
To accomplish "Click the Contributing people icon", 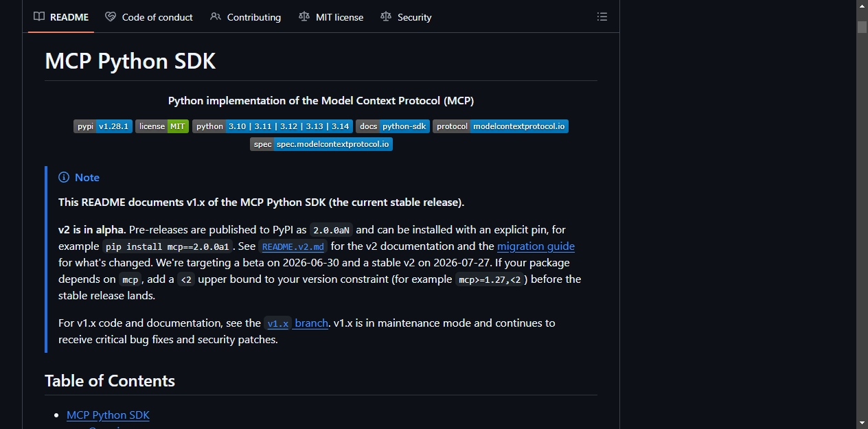I will tap(216, 17).
